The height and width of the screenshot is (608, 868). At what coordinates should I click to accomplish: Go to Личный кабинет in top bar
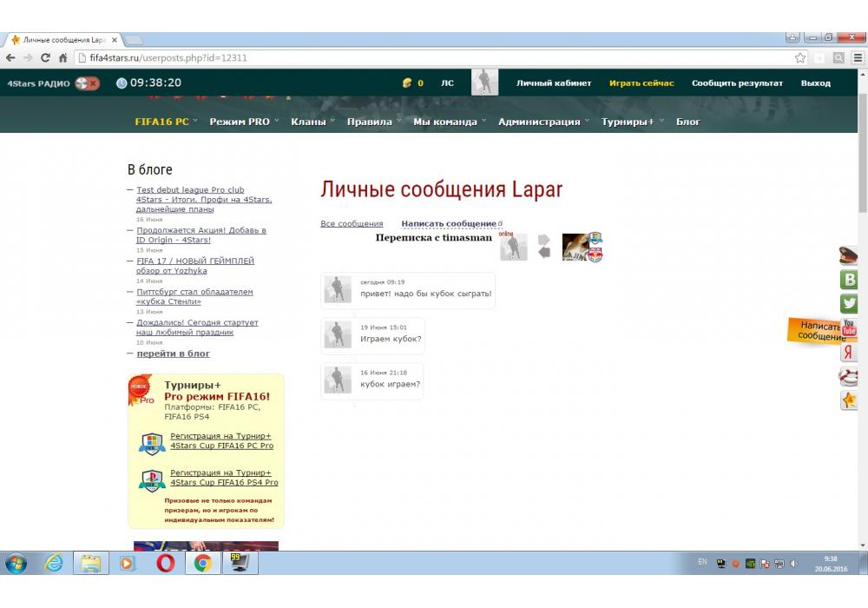pyautogui.click(x=553, y=83)
